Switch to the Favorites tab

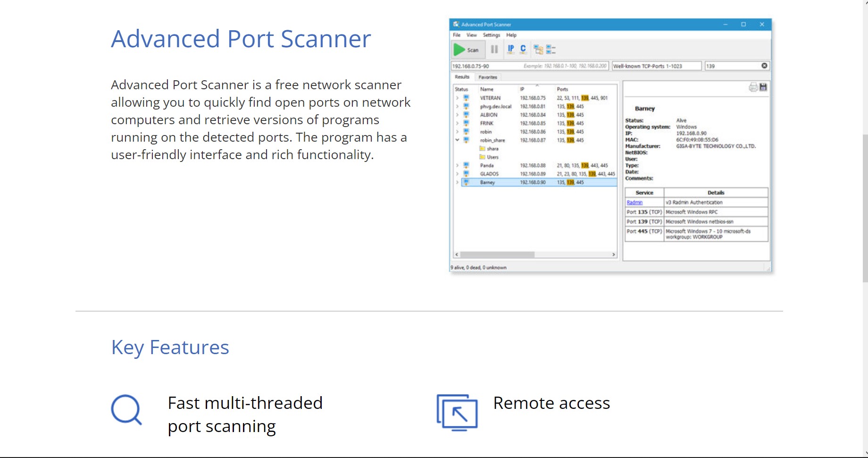488,77
